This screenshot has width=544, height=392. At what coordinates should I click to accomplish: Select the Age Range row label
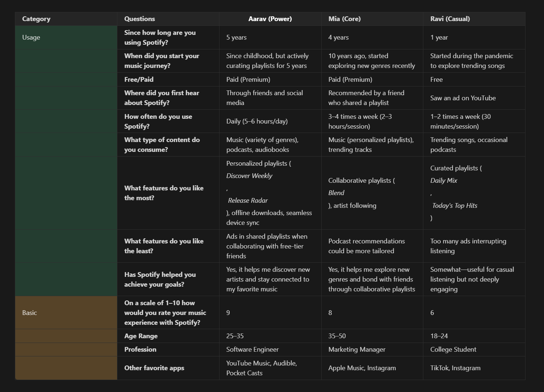point(168,336)
